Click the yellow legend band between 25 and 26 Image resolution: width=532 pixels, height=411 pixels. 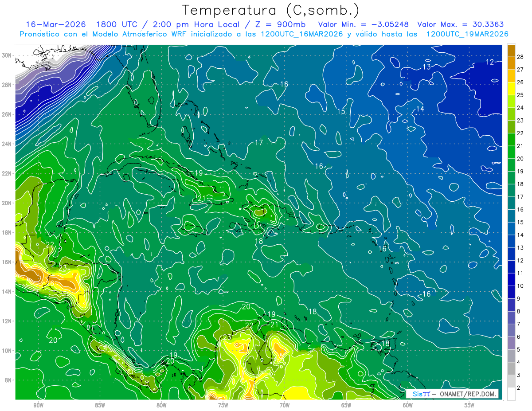tap(511, 89)
